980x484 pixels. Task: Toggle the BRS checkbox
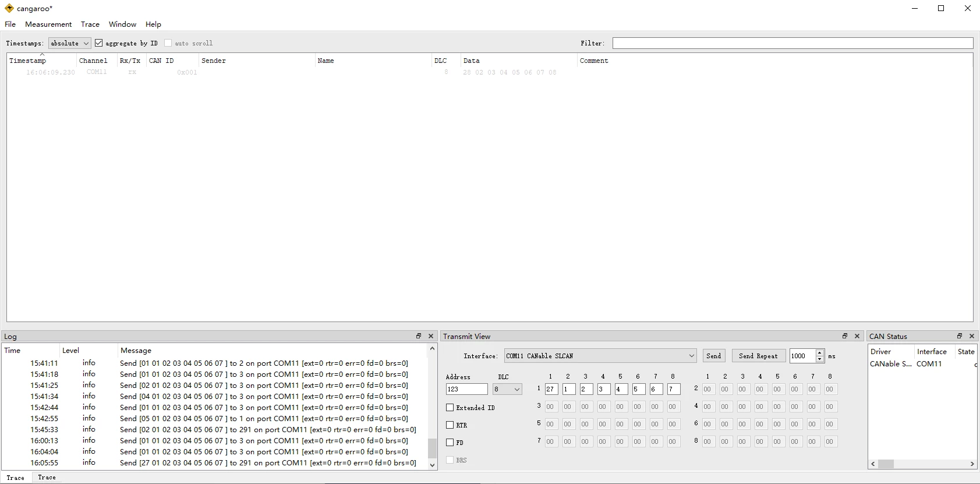450,460
